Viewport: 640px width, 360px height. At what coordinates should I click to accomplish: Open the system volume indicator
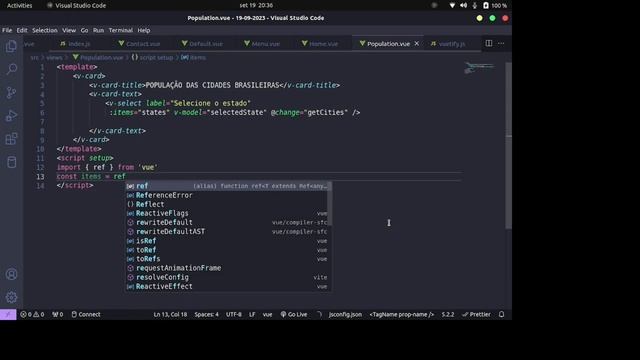coord(463,5)
